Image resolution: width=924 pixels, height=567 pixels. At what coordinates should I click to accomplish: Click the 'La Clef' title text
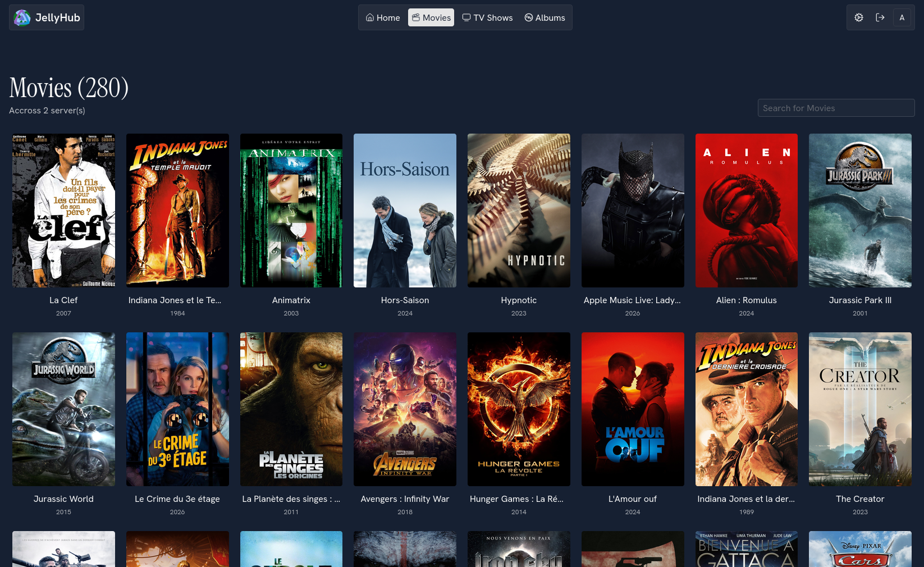63,300
